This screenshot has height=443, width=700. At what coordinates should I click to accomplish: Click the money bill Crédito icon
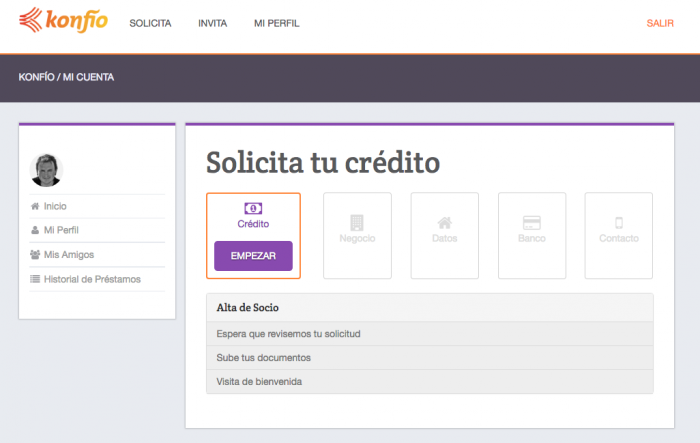click(x=253, y=208)
